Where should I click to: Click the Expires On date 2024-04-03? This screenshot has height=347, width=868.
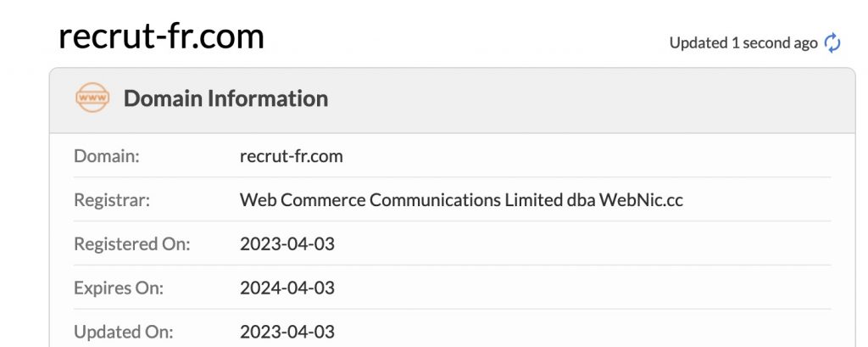coord(287,288)
